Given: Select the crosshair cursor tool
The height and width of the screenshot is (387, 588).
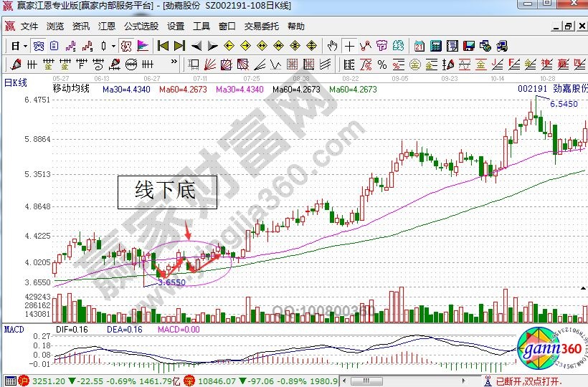Looking at the screenshot, I should tap(349, 46).
